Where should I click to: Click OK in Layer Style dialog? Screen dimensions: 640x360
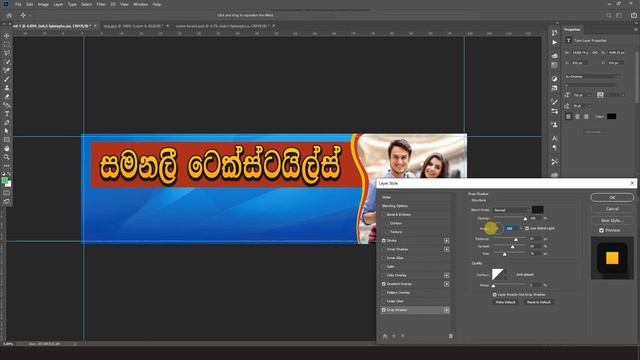tap(612, 198)
